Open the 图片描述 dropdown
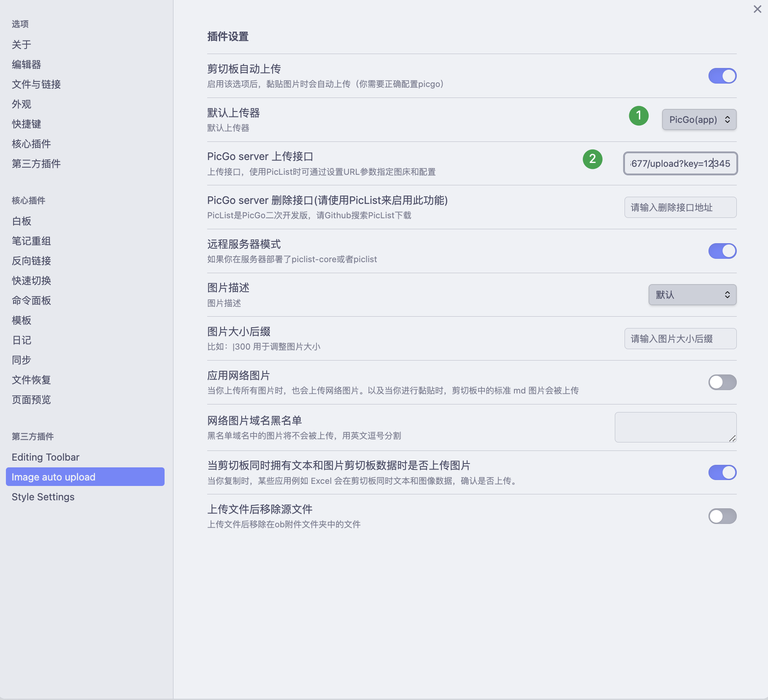This screenshot has height=700, width=768. pyautogui.click(x=692, y=295)
